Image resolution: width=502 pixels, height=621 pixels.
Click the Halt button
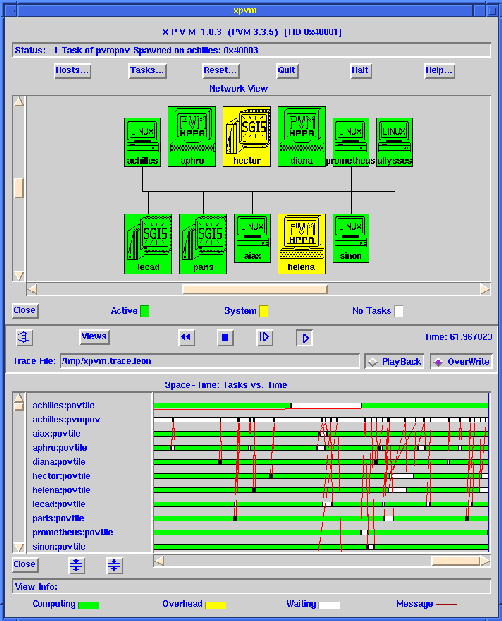point(361,70)
